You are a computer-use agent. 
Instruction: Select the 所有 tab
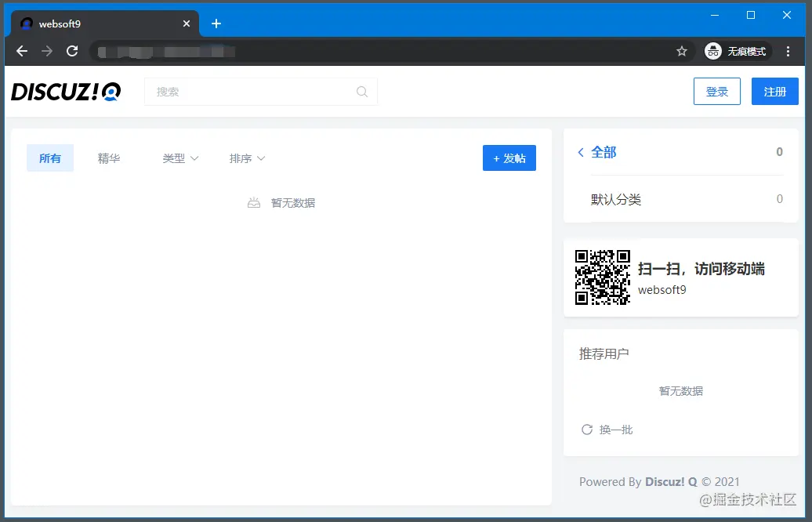point(50,158)
